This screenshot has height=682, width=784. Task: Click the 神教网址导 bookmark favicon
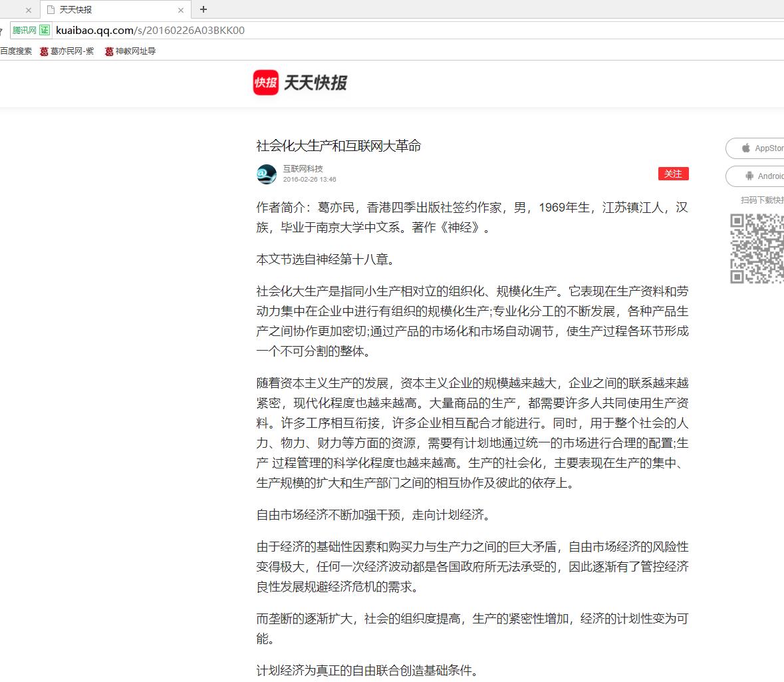(x=109, y=51)
